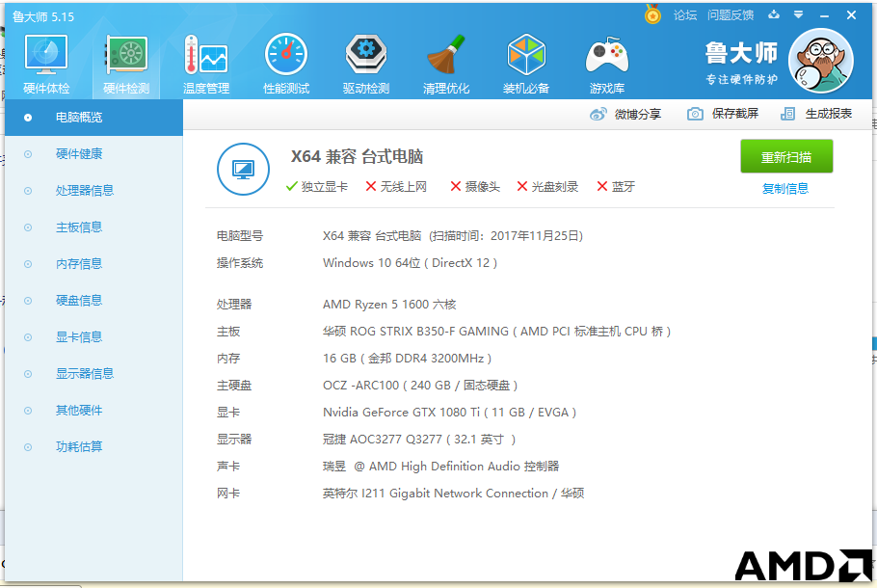Click the Windows 10 64位 operating system value
Screen dimensions: 877x588
point(410,263)
